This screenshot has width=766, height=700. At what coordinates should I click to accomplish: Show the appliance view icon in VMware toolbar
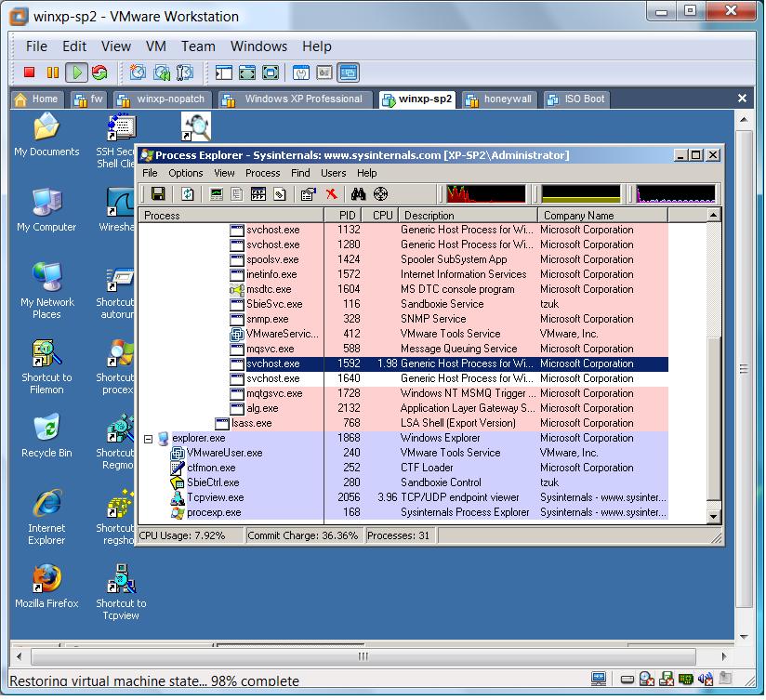pyautogui.click(x=324, y=73)
